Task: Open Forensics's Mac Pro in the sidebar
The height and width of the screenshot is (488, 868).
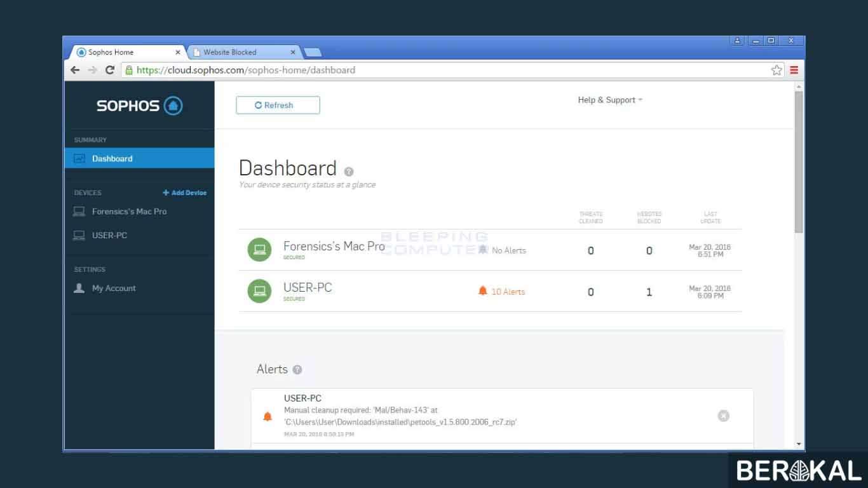Action: 129,212
